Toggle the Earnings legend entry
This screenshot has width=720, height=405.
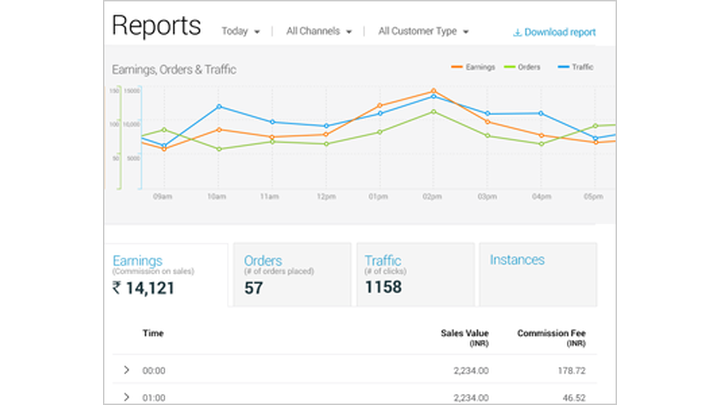(473, 67)
